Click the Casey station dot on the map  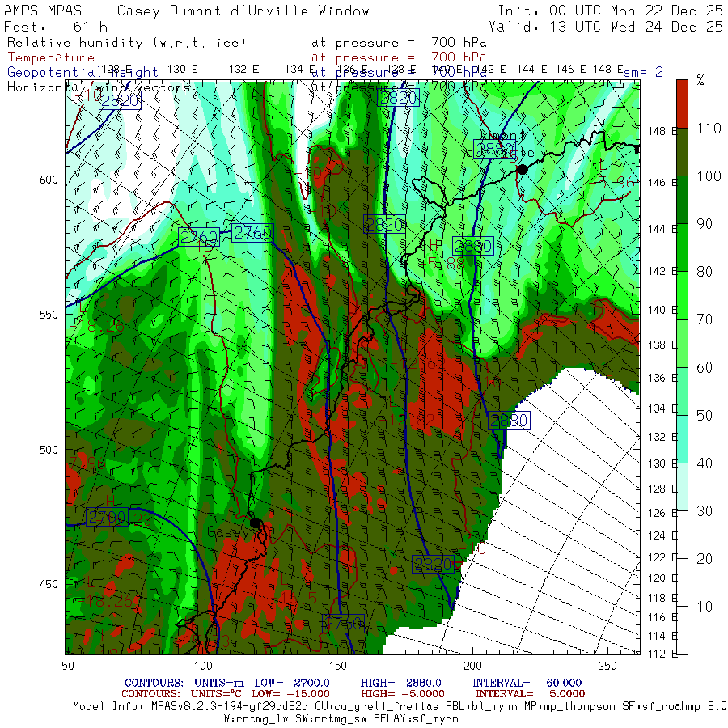click(x=255, y=523)
